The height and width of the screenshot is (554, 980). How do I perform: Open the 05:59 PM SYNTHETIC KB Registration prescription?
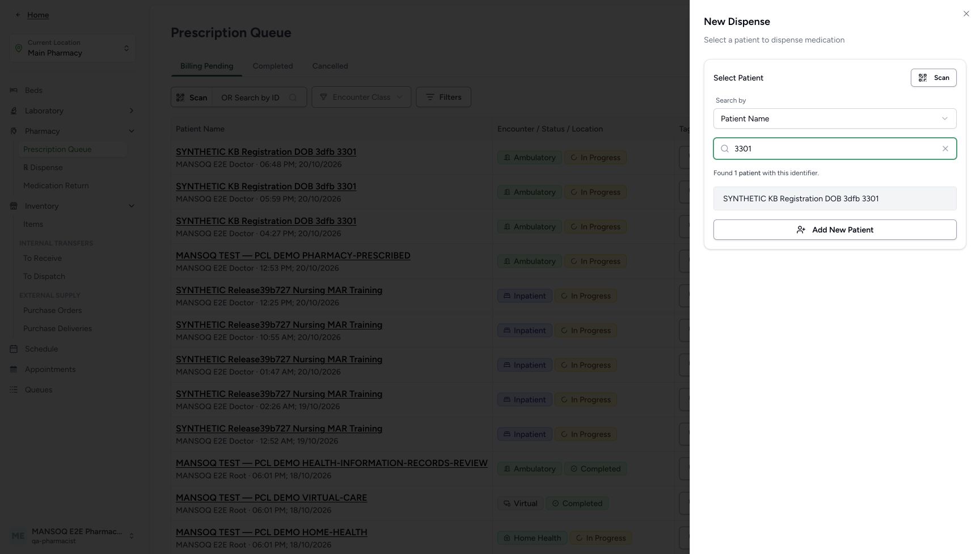tap(266, 186)
